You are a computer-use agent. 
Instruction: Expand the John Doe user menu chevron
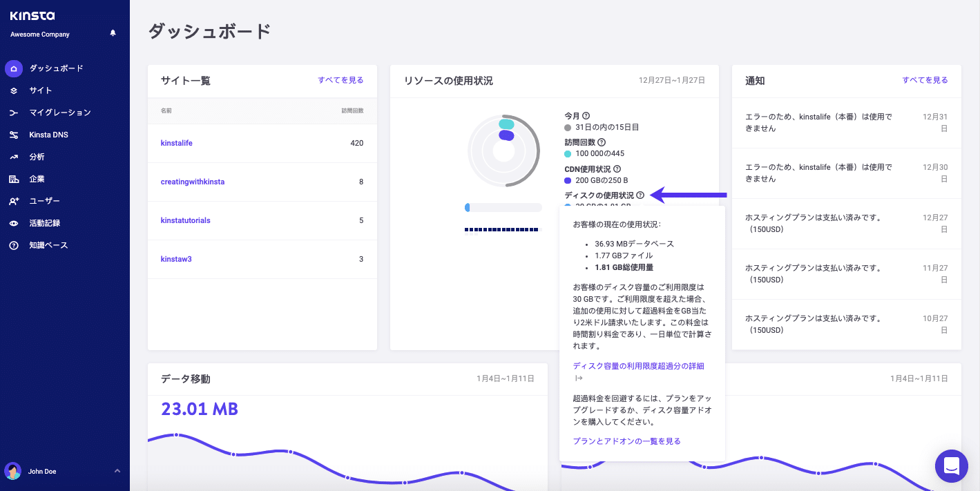coord(117,471)
